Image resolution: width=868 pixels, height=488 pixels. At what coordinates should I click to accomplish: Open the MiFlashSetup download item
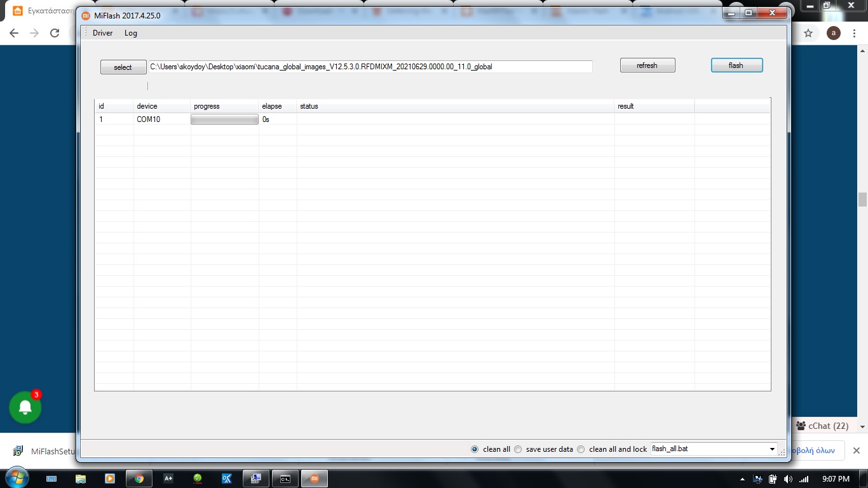click(x=44, y=451)
